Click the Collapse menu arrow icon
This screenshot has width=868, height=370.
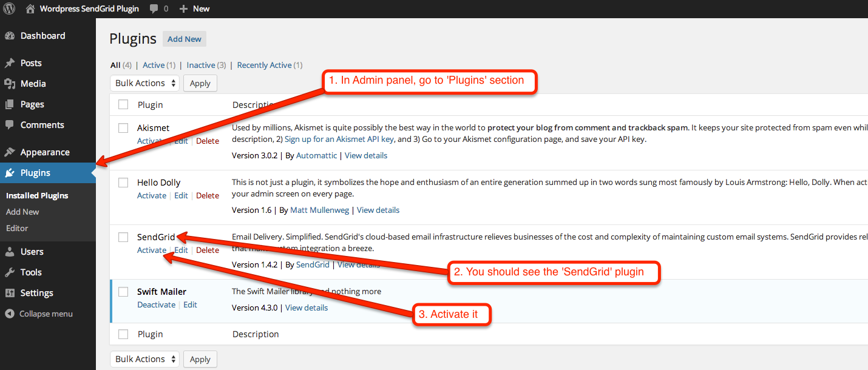10,314
